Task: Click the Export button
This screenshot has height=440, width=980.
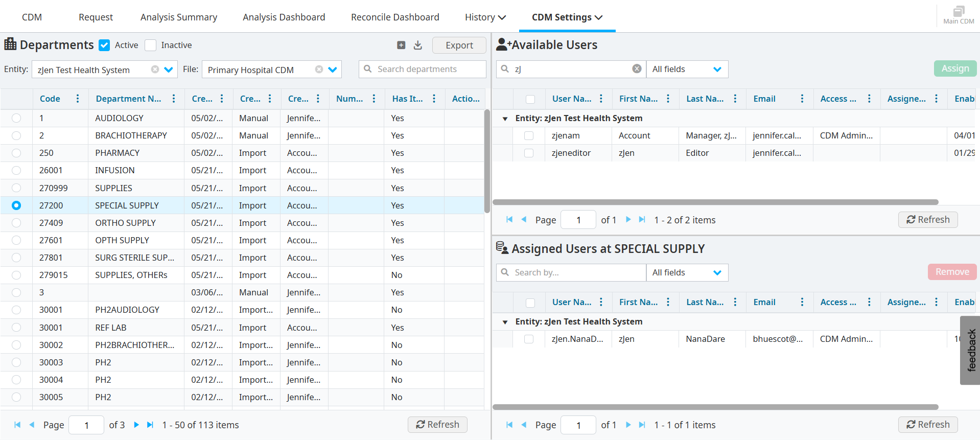Action: tap(459, 45)
